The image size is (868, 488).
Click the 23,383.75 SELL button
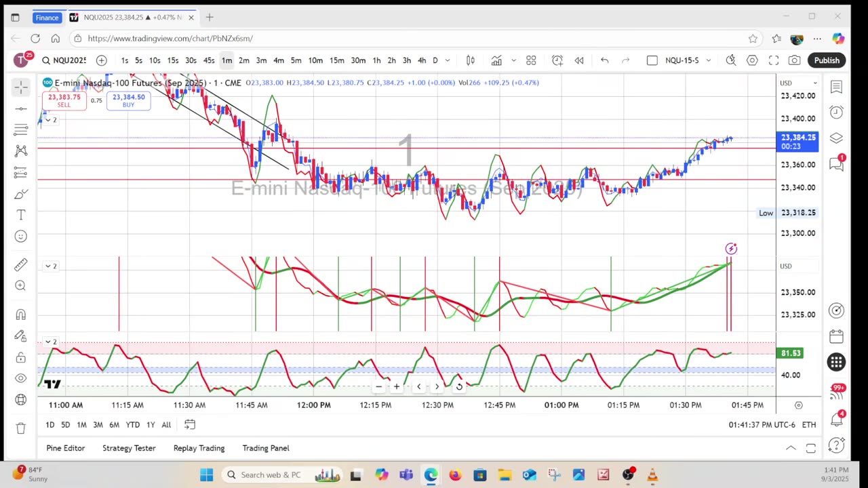coord(64,100)
